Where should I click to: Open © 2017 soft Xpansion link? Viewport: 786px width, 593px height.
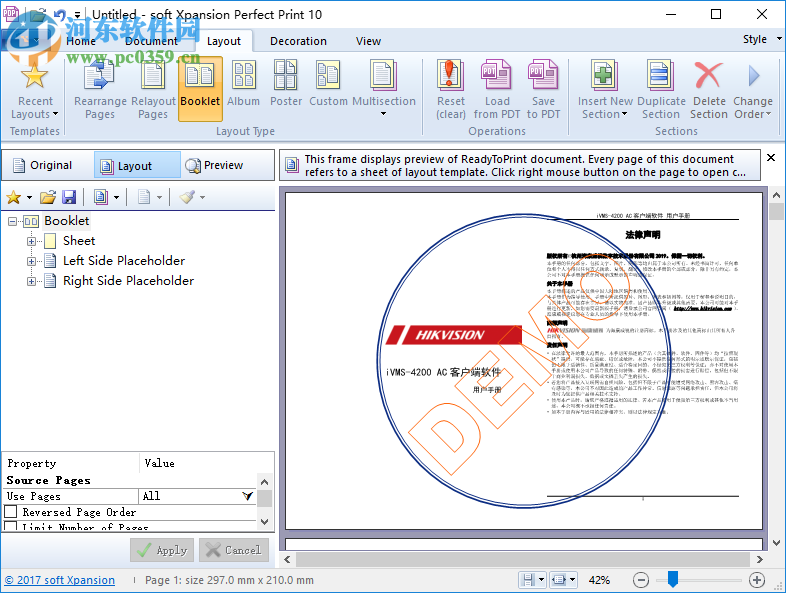point(60,580)
